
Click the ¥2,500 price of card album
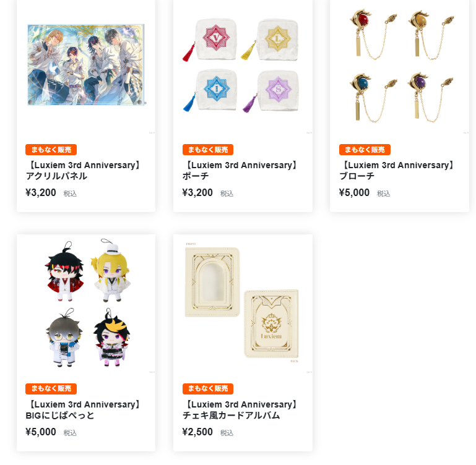[197, 432]
